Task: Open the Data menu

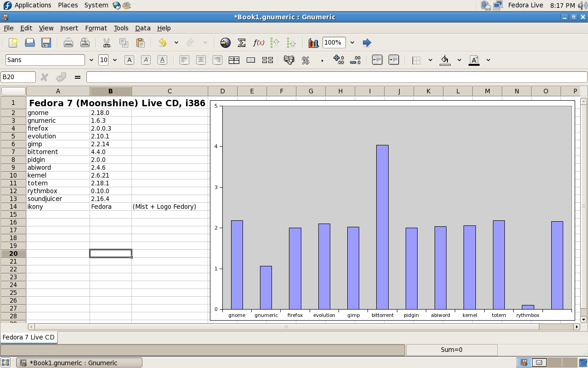Action: coord(143,28)
